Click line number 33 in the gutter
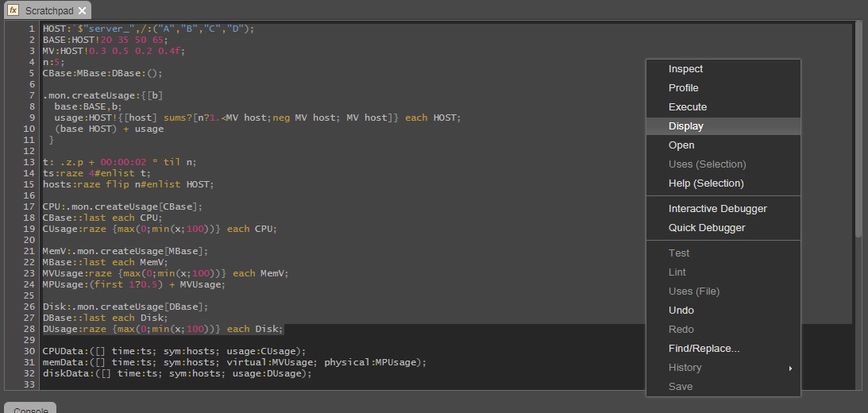 click(x=29, y=384)
